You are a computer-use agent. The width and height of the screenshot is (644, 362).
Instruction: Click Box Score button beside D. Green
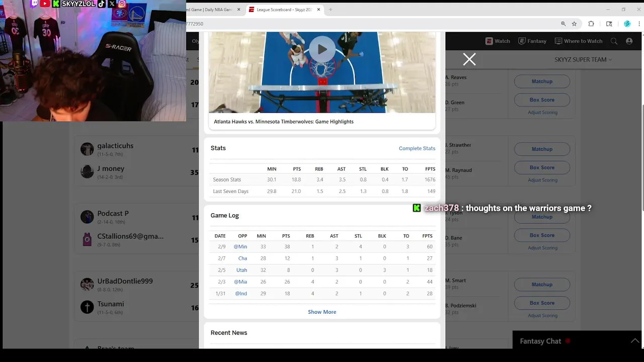pyautogui.click(x=542, y=100)
